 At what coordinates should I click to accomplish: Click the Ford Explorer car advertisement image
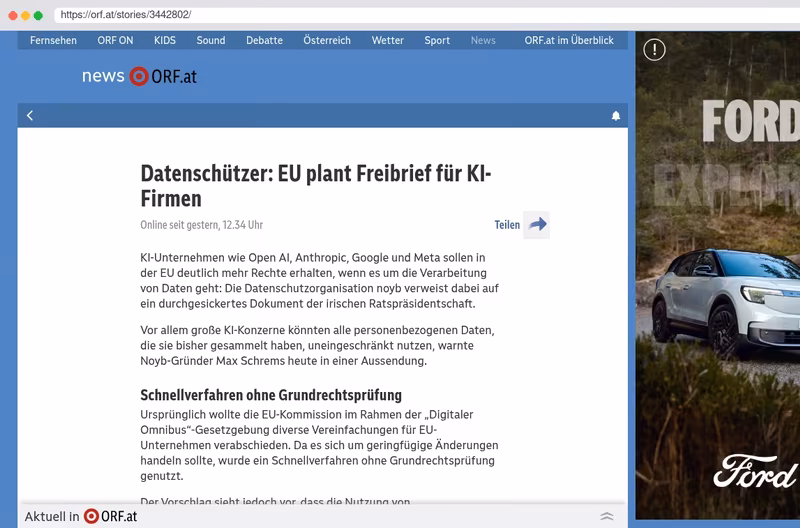pyautogui.click(x=718, y=275)
